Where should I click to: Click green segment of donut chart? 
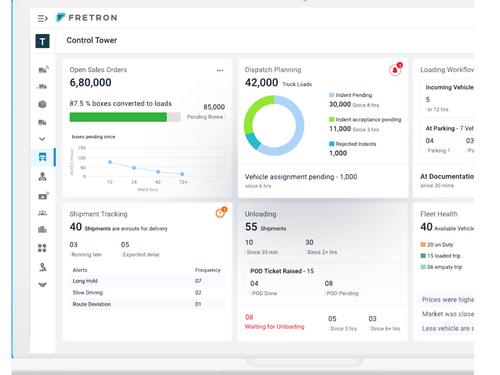coord(253,113)
